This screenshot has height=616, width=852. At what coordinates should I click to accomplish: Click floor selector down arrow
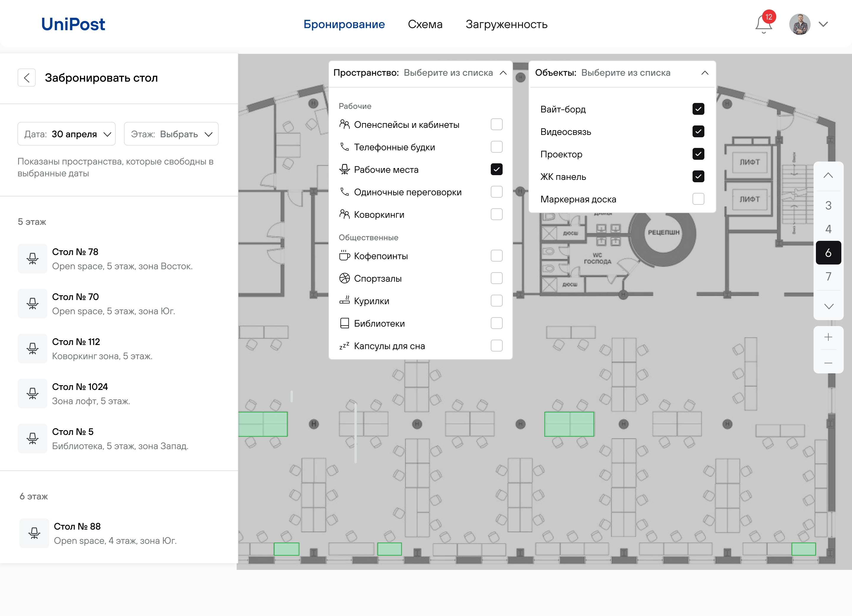tap(828, 307)
